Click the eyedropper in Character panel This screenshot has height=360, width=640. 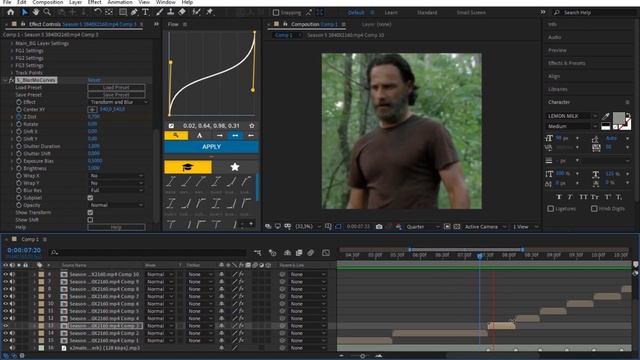(x=606, y=117)
